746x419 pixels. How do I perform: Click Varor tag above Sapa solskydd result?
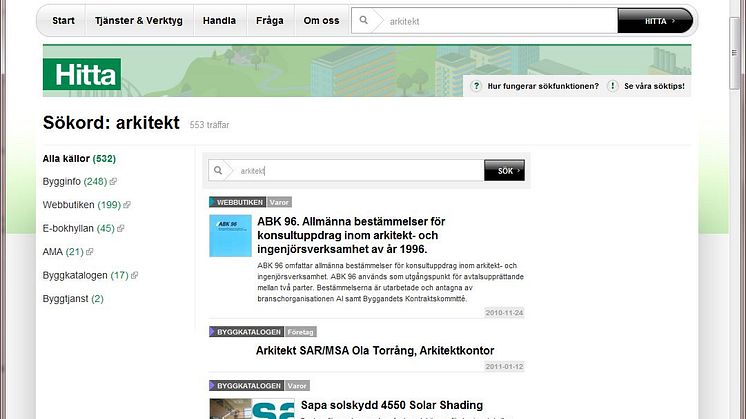297,385
